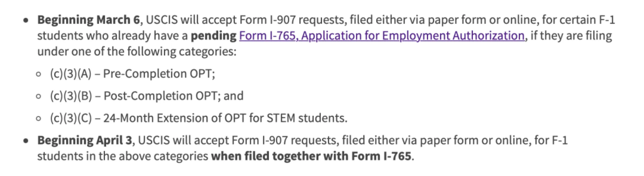
Task: Click the hollow bullet beside Post-Completion OPT
Action: click(38, 96)
